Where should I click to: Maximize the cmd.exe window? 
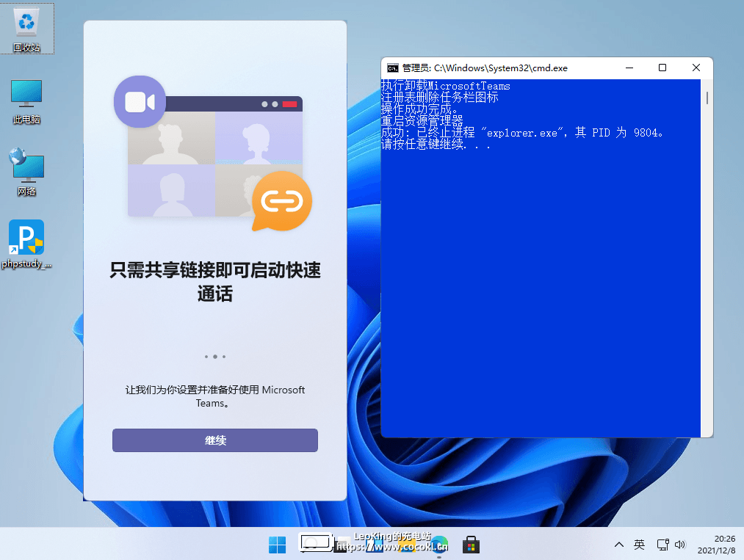(662, 68)
